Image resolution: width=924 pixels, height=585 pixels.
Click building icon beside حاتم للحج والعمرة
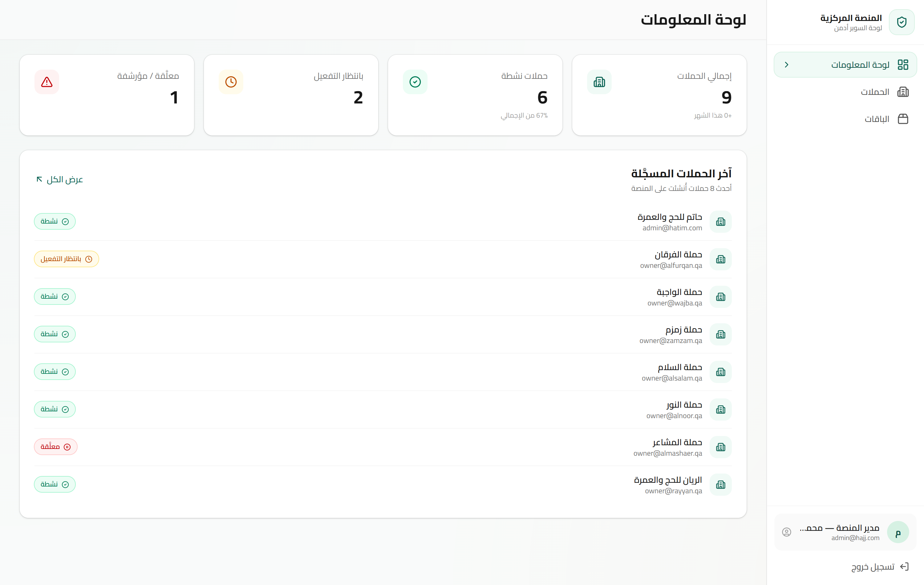pyautogui.click(x=720, y=222)
